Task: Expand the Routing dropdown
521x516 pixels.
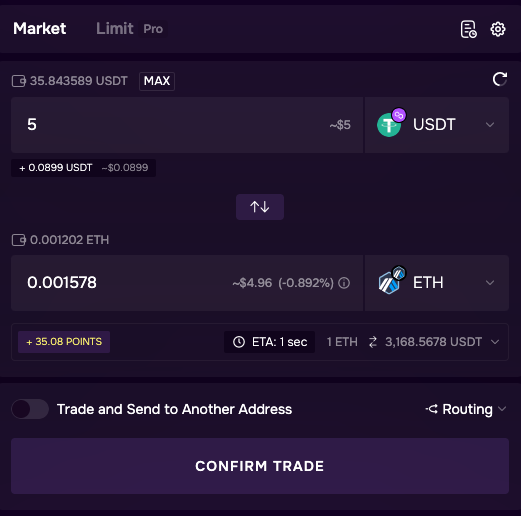Action: tap(466, 409)
